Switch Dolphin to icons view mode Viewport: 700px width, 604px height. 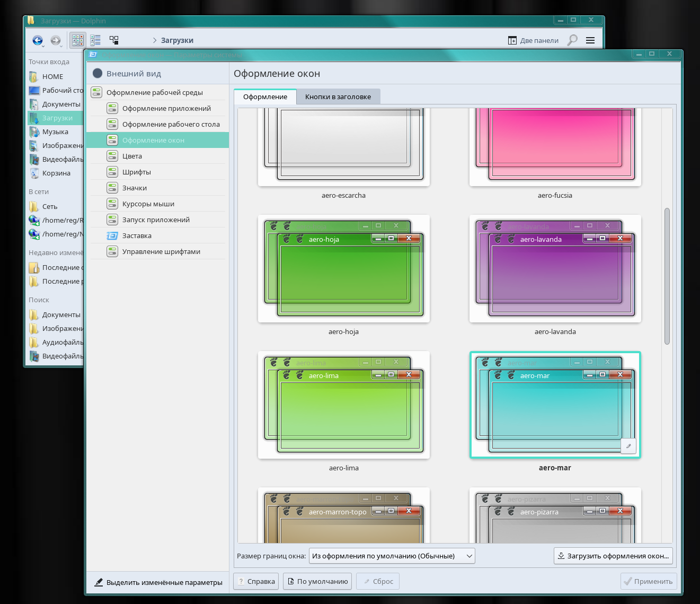coord(78,40)
